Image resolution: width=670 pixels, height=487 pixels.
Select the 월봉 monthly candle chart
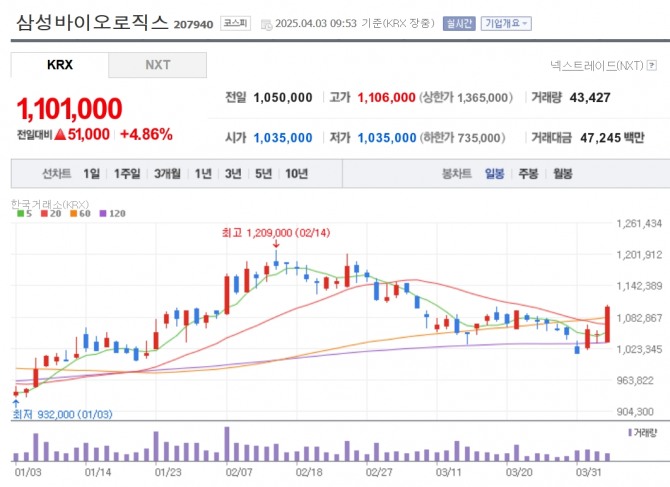(562, 174)
